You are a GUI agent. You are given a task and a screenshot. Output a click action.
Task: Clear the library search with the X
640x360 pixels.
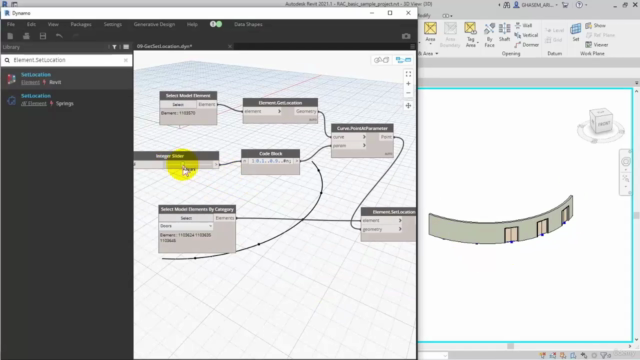click(x=126, y=60)
